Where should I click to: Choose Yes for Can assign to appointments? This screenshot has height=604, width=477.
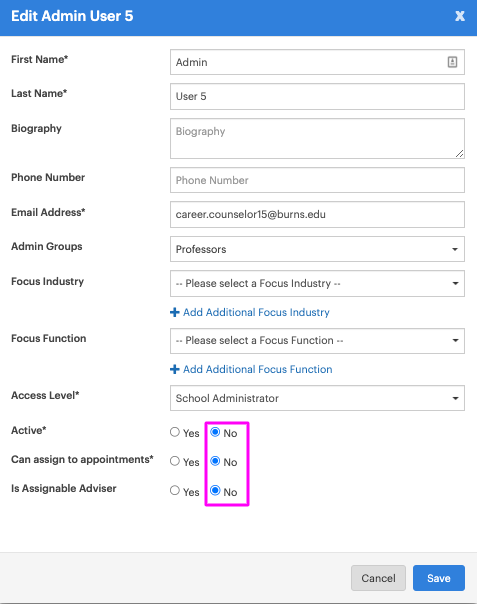(175, 461)
